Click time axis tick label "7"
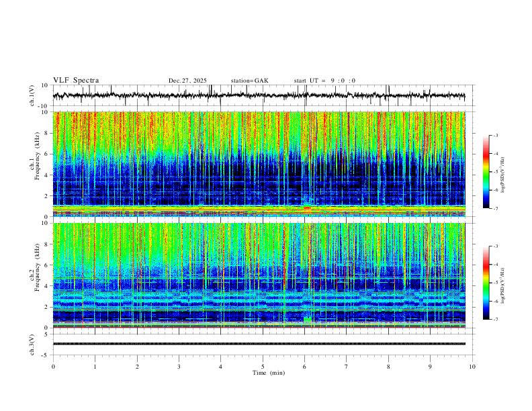Screen dimensions: 532x411 [x=347, y=367]
